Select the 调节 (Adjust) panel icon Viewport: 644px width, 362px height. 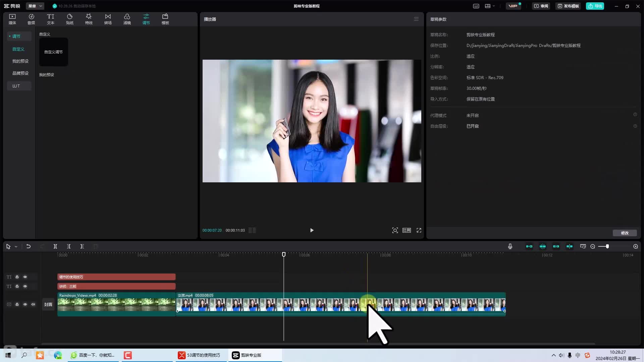click(146, 19)
